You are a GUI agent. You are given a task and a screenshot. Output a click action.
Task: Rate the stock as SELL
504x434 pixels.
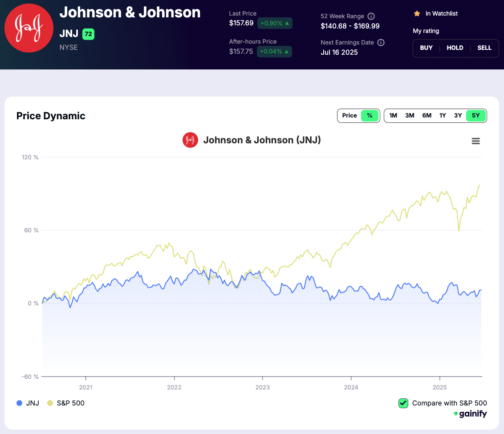point(484,48)
